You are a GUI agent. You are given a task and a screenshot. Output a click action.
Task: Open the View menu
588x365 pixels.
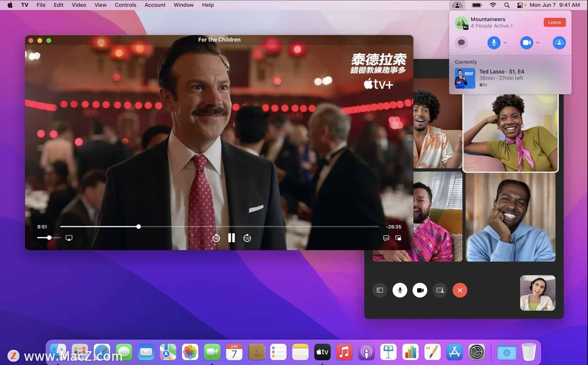pyautogui.click(x=100, y=5)
